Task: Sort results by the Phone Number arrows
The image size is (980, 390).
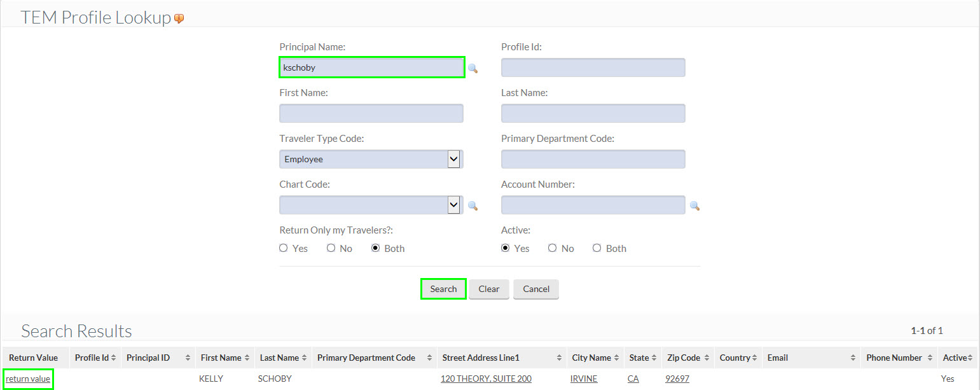Action: pos(930,358)
